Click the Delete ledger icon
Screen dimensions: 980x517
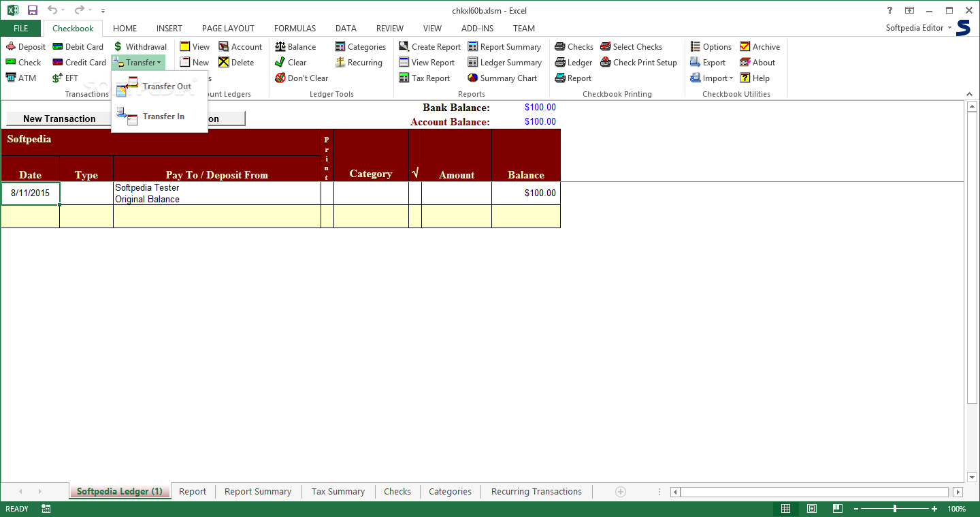click(x=224, y=63)
